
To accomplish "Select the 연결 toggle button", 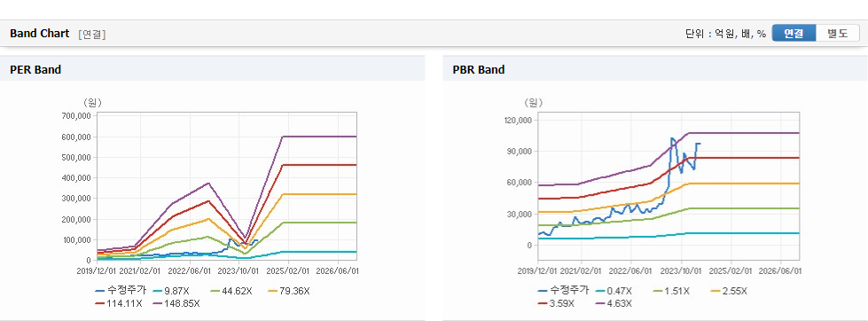I will [794, 33].
